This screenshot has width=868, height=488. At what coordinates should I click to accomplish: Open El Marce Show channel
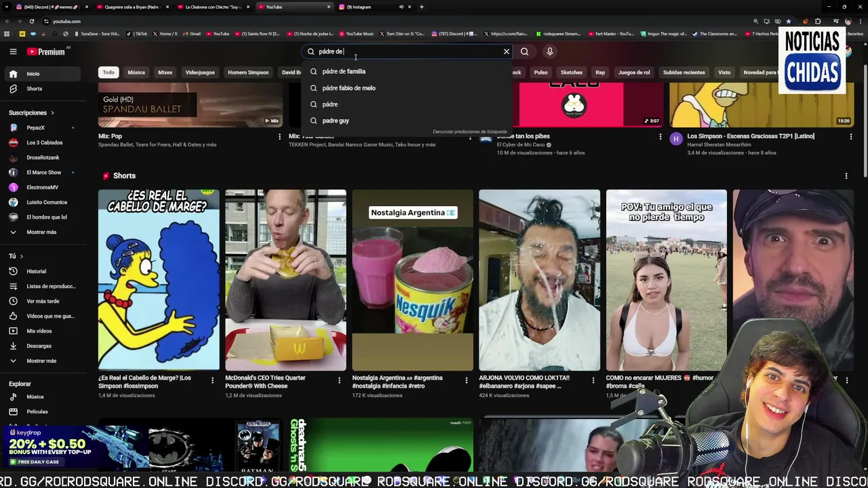click(44, 172)
